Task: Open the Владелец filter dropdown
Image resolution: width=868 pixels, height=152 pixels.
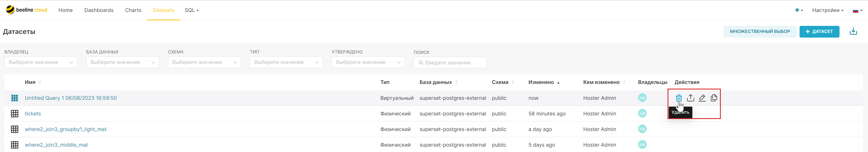Action: pyautogui.click(x=41, y=62)
